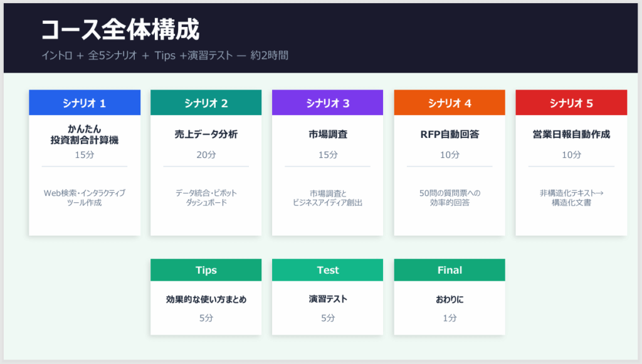
Task: Select the 売上データ分析 title text
Action: tap(206, 134)
